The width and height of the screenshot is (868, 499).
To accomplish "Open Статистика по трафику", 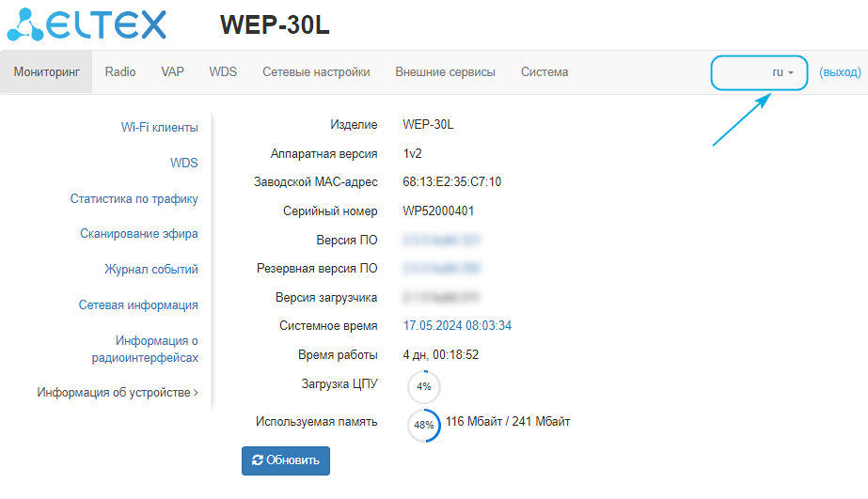I will (134, 198).
